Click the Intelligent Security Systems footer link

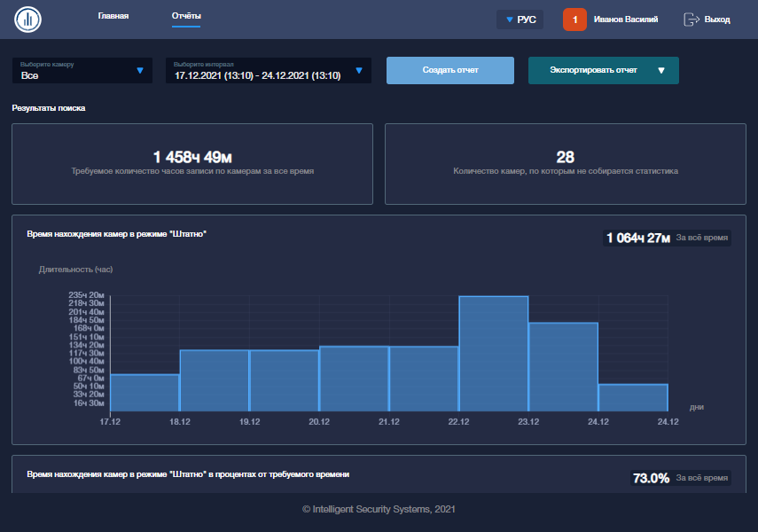click(379, 509)
